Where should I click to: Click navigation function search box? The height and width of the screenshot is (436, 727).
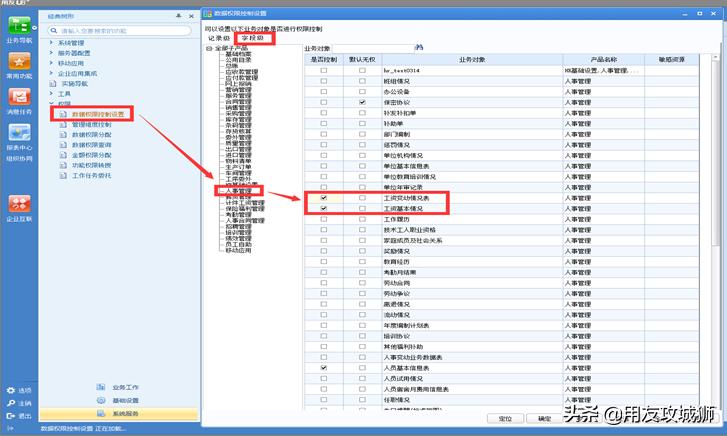[x=119, y=31]
